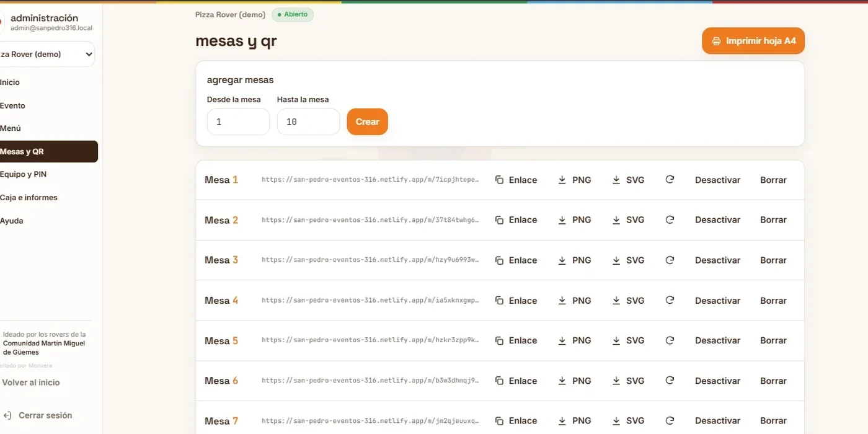Focus the Desde la mesa field
The height and width of the screenshot is (434, 868).
point(239,122)
